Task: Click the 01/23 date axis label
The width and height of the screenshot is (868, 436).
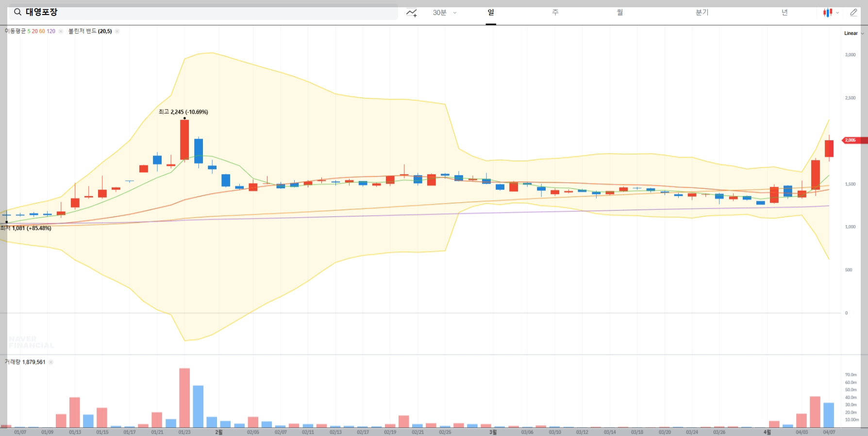Action: coord(184,432)
